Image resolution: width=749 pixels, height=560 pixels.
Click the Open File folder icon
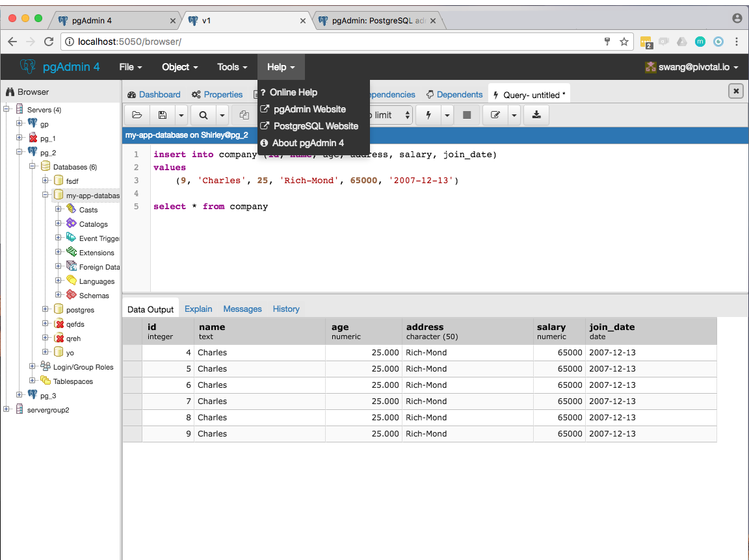[137, 115]
